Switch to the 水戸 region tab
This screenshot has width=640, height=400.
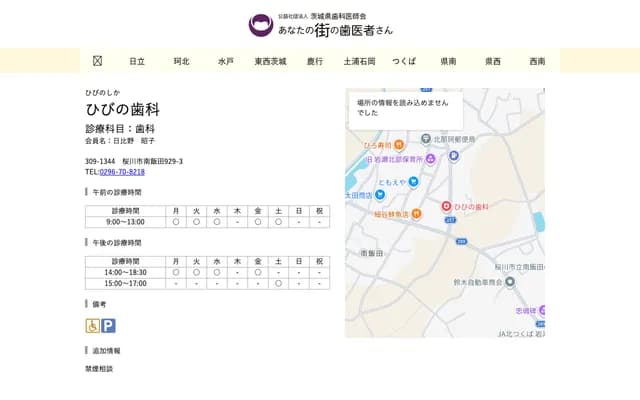click(x=225, y=61)
